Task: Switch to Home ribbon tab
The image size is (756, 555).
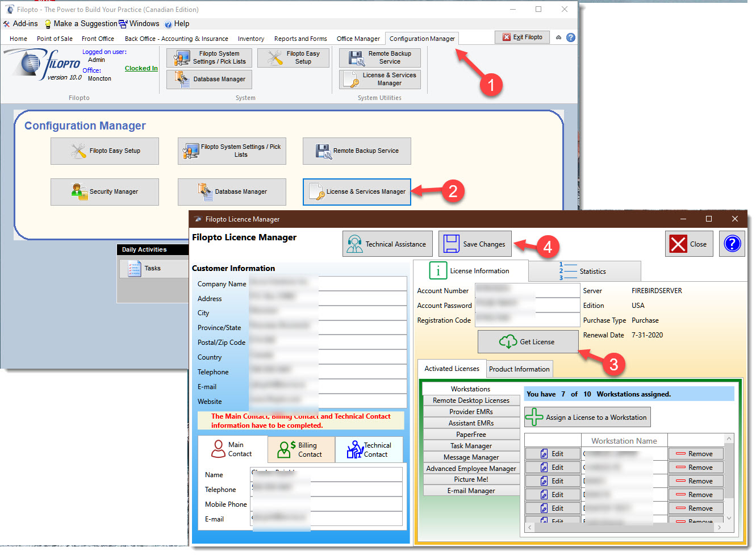Action: [18, 39]
